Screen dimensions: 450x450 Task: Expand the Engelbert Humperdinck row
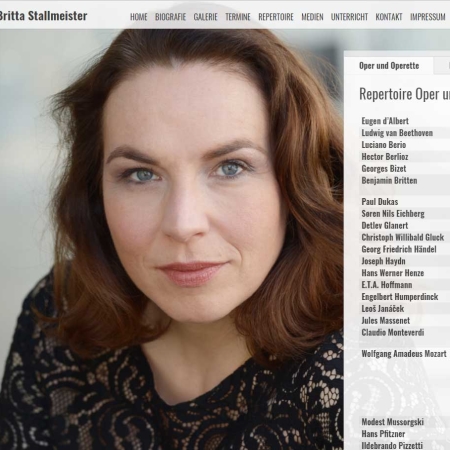[x=405, y=297]
